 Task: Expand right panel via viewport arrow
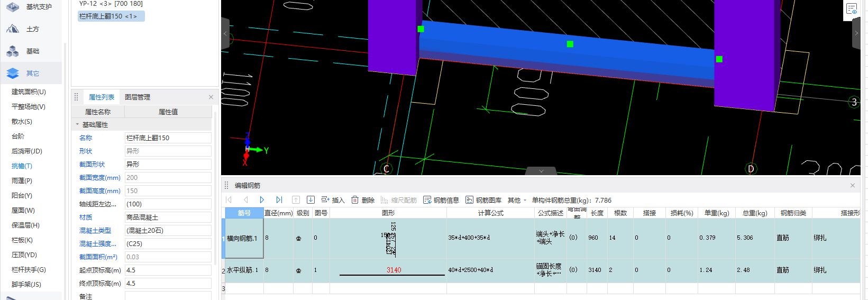pyautogui.click(x=856, y=33)
